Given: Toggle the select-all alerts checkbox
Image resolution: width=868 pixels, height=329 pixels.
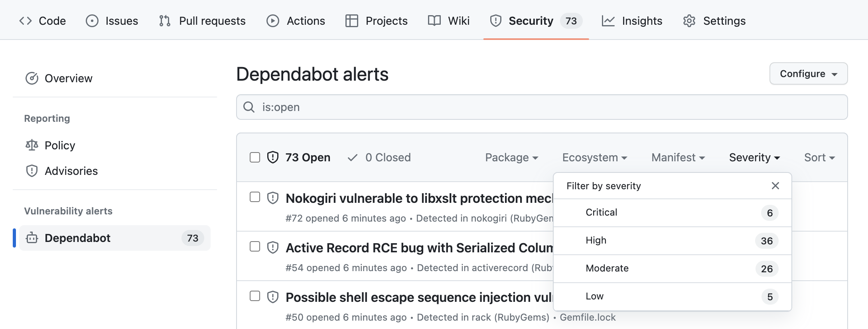Looking at the screenshot, I should tap(255, 157).
